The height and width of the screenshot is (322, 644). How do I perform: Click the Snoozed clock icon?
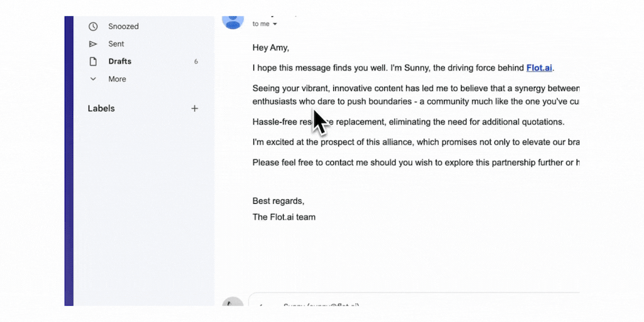tap(93, 26)
